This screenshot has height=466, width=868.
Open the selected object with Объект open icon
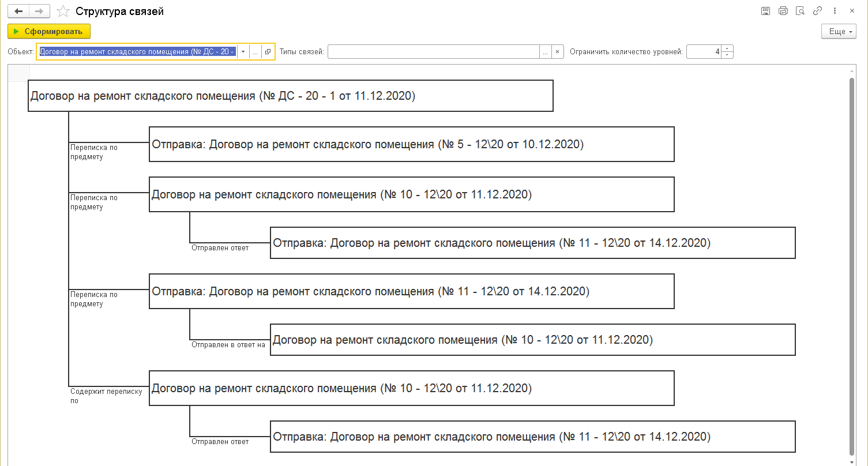tap(268, 51)
